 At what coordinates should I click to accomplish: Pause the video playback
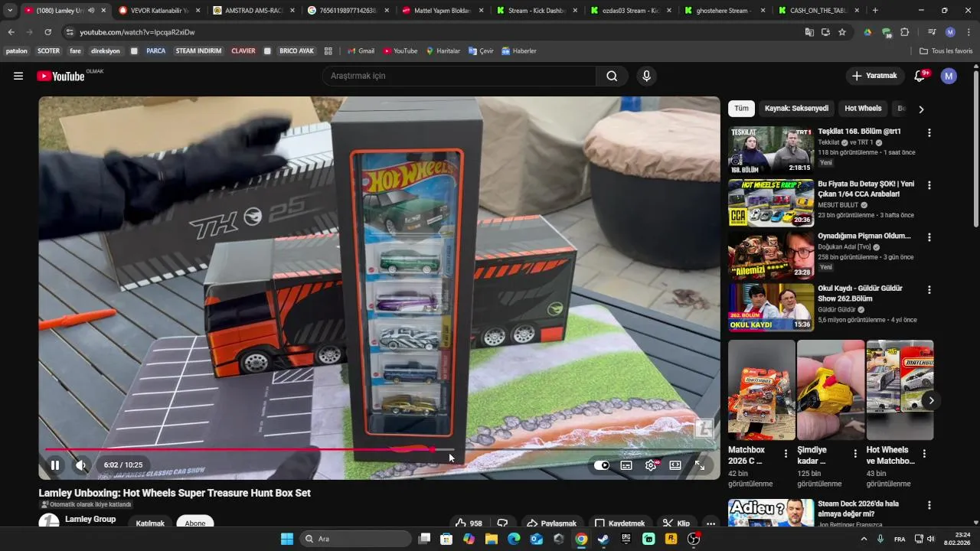point(55,465)
